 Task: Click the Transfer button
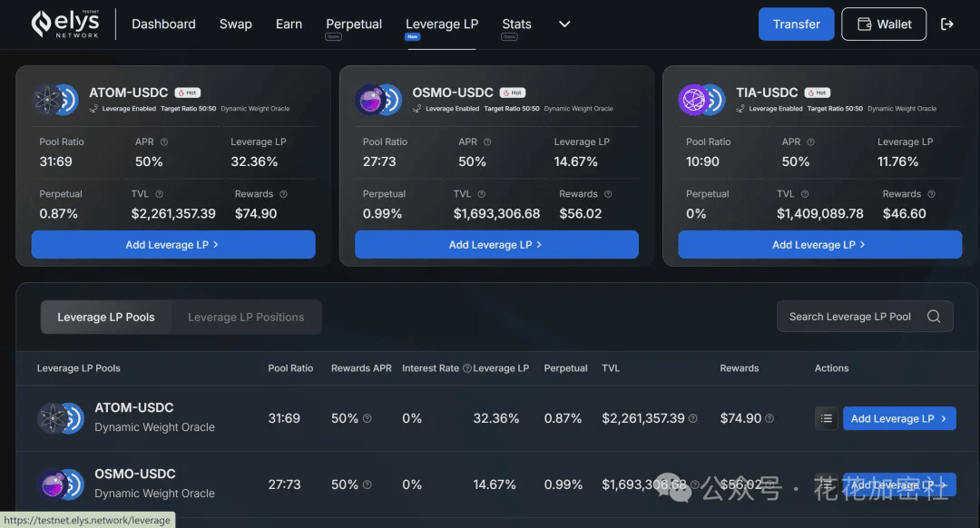tap(797, 24)
